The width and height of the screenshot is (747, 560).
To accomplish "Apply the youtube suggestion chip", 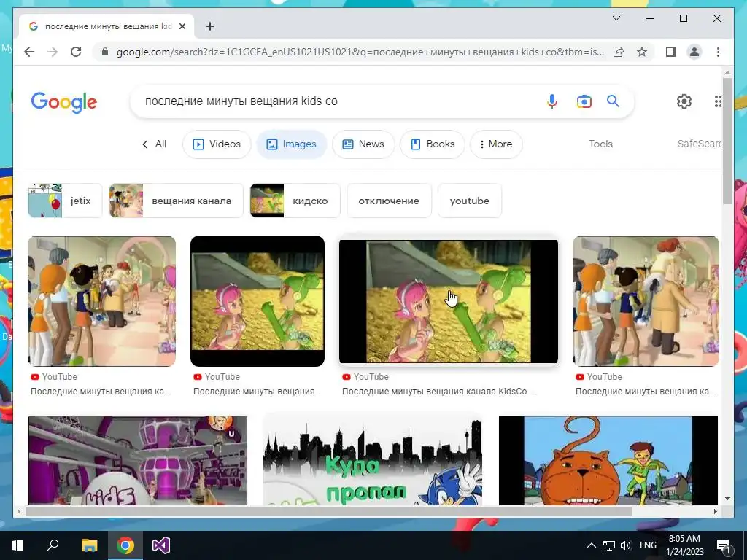I will 470,201.
